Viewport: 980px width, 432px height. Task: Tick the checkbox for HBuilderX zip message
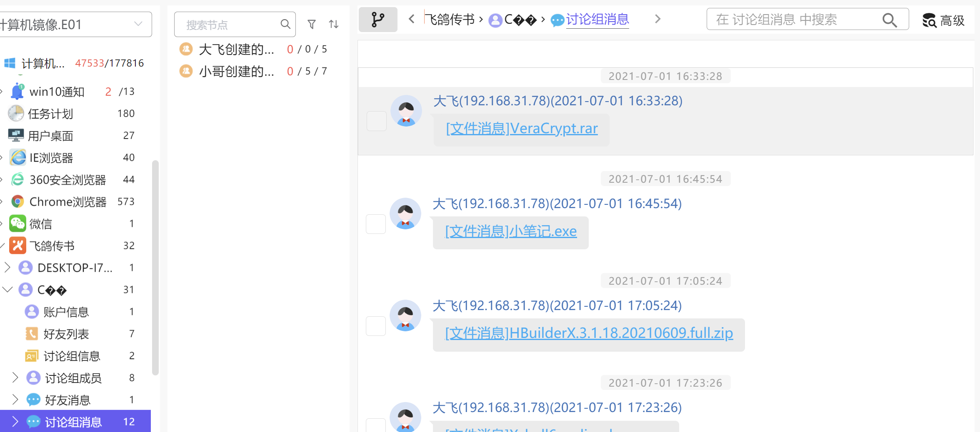375,326
